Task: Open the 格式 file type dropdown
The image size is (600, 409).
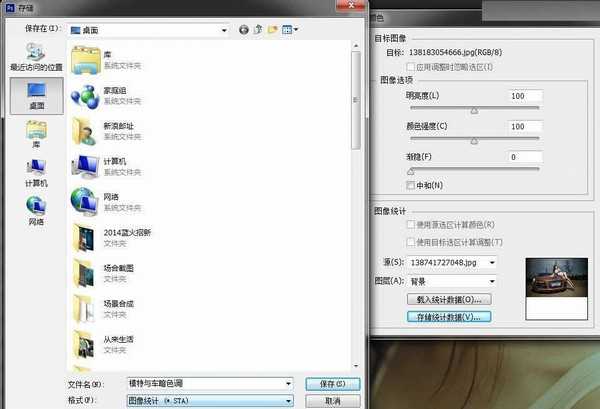Action: (x=288, y=400)
